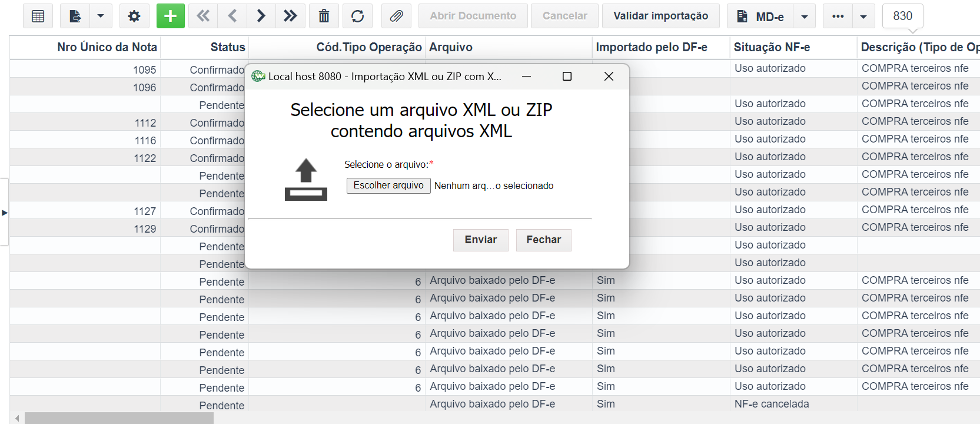Refresh the grid with reload icon

(357, 16)
